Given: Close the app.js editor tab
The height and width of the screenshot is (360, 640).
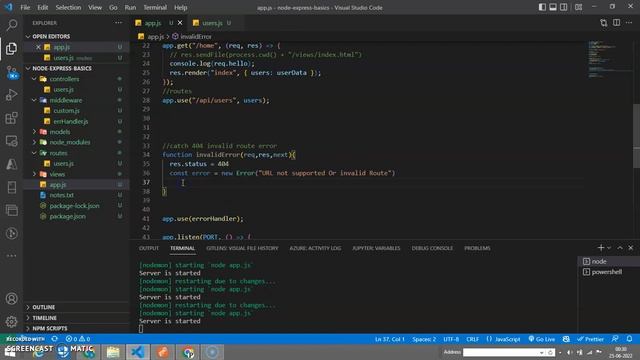Looking at the screenshot, I should point(180,23).
